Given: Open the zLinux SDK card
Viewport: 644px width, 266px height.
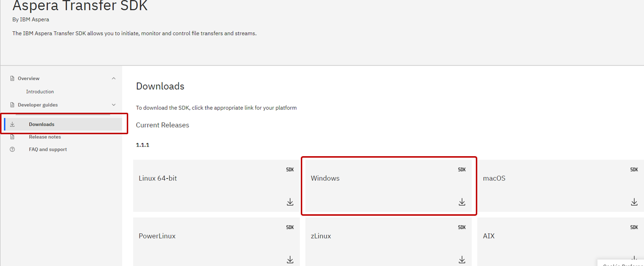Looking at the screenshot, I should (389, 242).
